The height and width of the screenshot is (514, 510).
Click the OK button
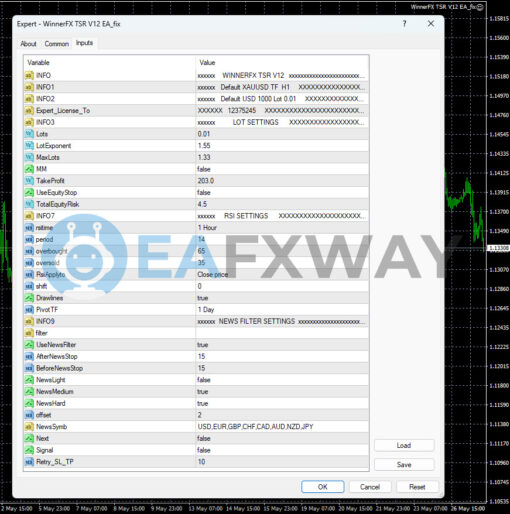tap(323, 487)
